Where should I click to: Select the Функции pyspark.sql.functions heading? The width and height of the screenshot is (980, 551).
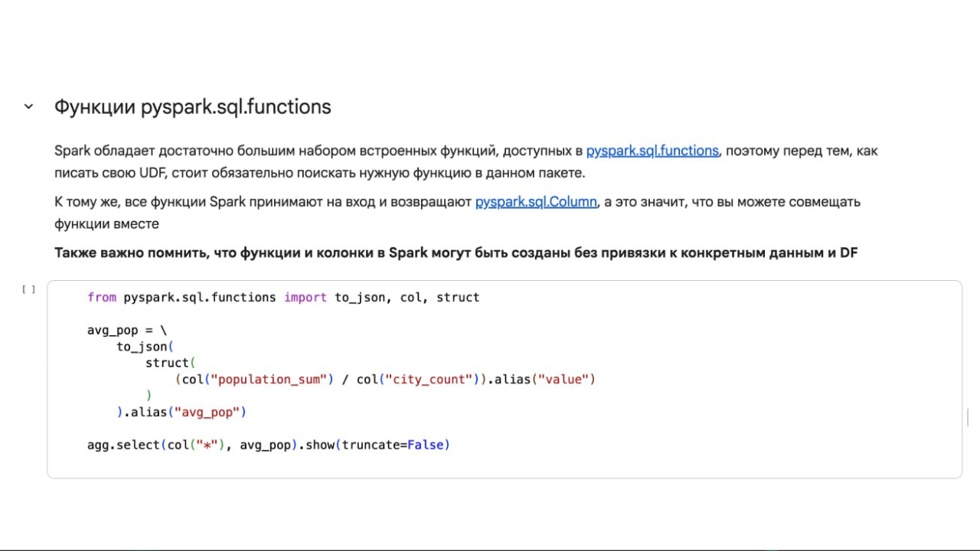(x=192, y=107)
